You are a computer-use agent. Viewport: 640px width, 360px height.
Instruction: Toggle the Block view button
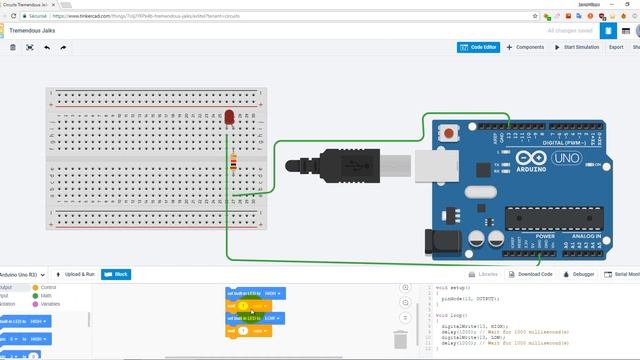coord(116,274)
